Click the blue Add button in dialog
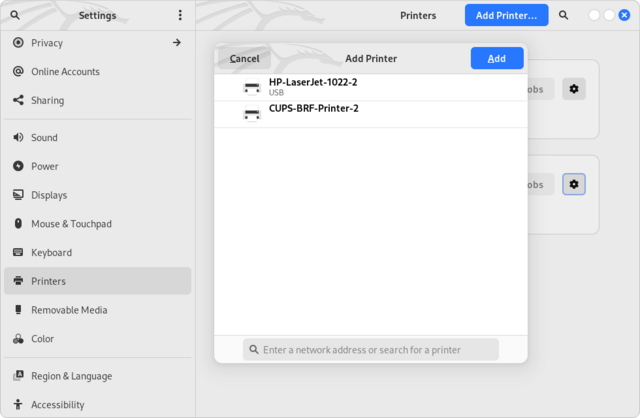This screenshot has width=640, height=418. [x=496, y=58]
